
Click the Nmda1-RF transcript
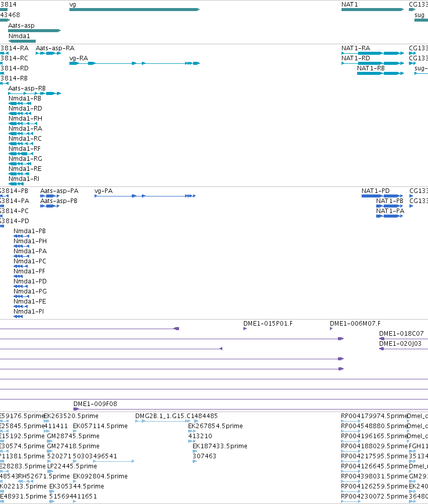pos(21,154)
